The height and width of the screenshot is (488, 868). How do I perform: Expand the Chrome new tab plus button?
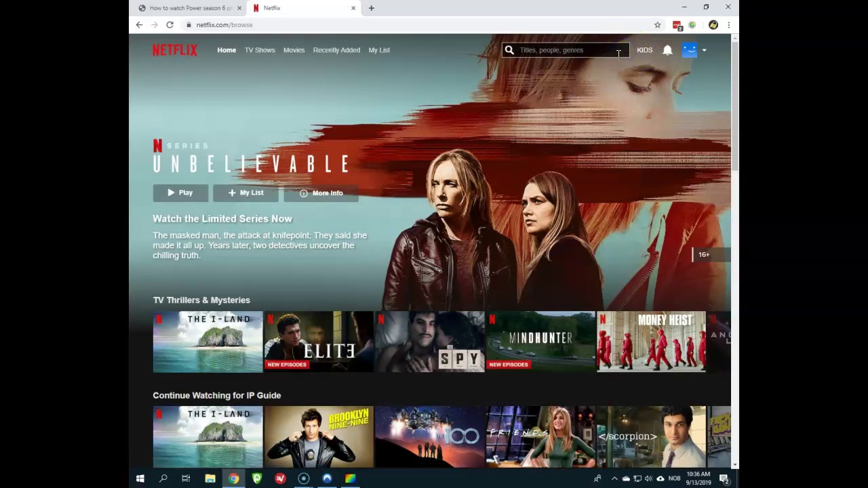click(370, 7)
